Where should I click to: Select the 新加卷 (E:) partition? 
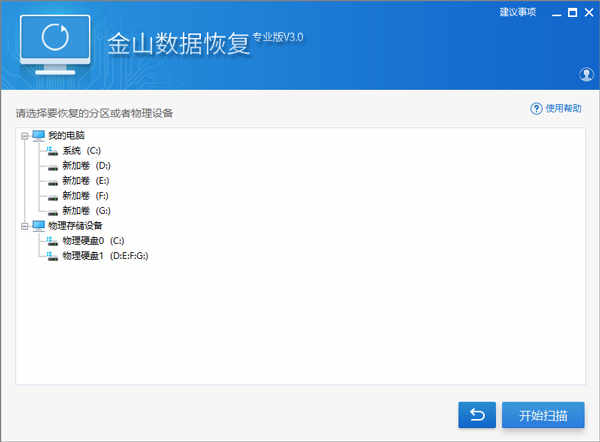point(86,181)
